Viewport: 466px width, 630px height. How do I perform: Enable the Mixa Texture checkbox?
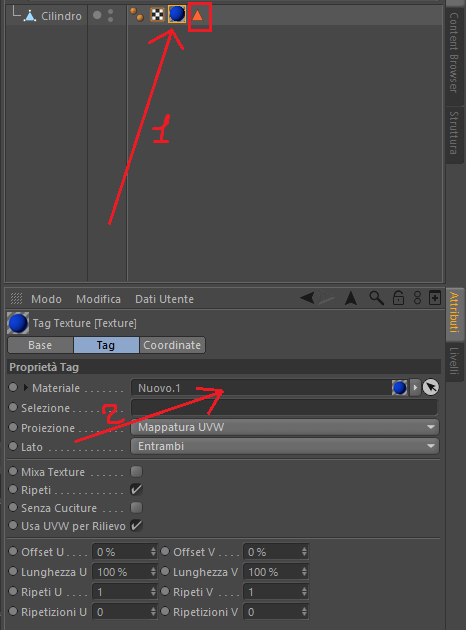click(137, 471)
